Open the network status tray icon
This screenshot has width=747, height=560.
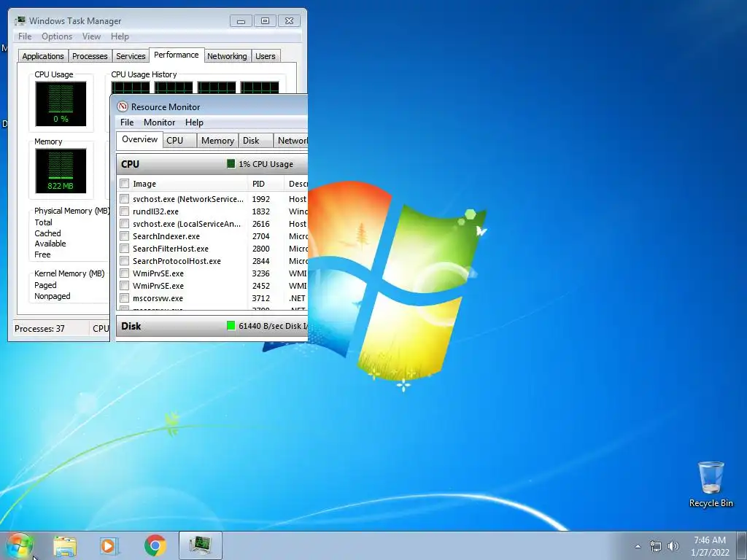click(656, 546)
